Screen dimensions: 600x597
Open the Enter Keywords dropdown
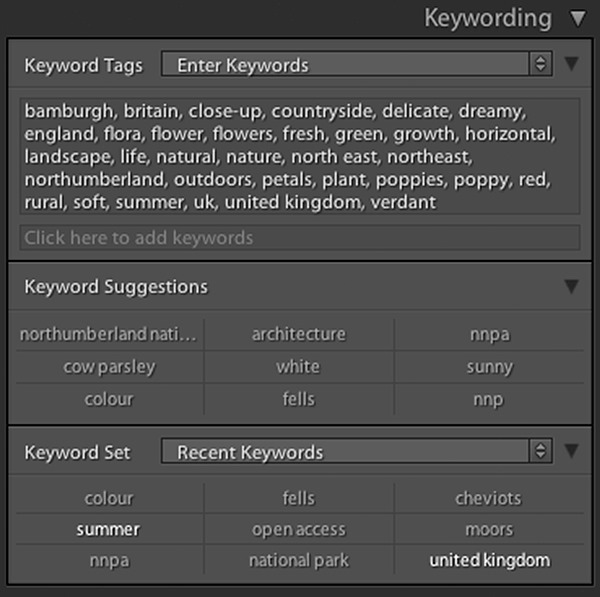point(356,65)
